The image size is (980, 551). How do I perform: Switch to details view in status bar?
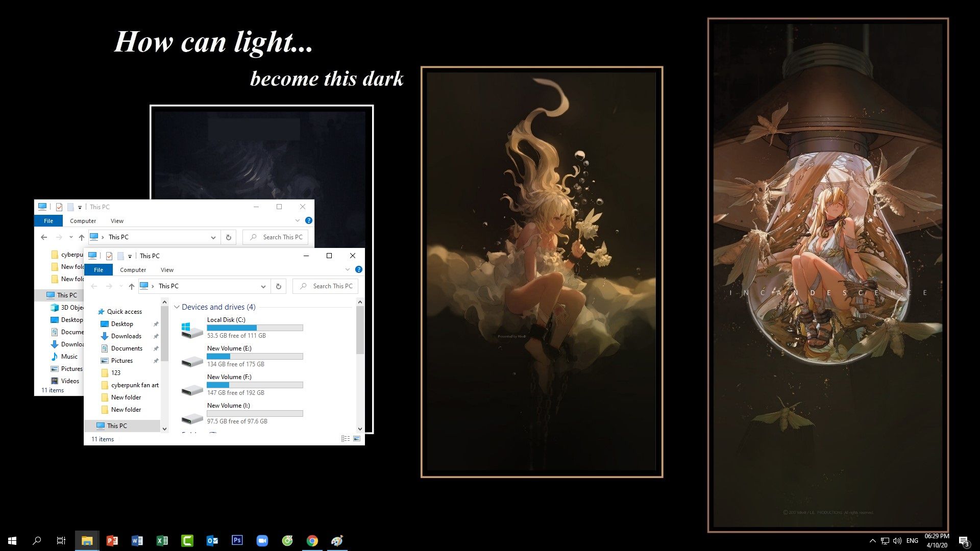tap(346, 439)
